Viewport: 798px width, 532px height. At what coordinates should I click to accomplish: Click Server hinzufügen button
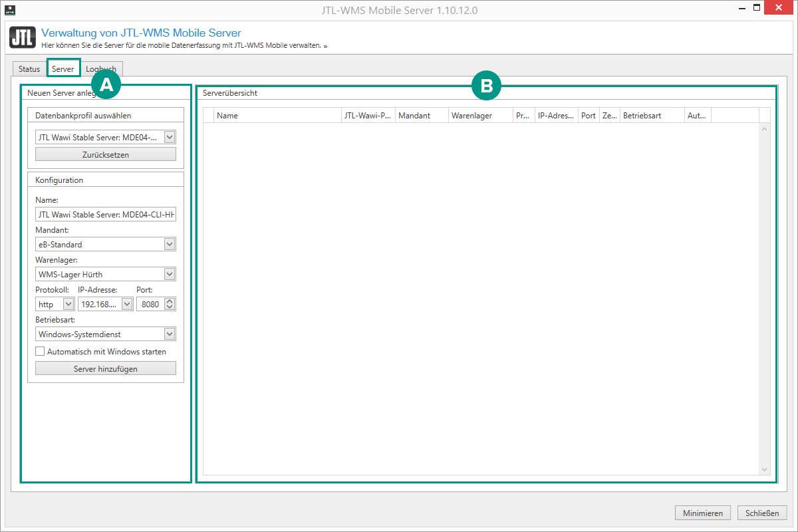(x=106, y=368)
